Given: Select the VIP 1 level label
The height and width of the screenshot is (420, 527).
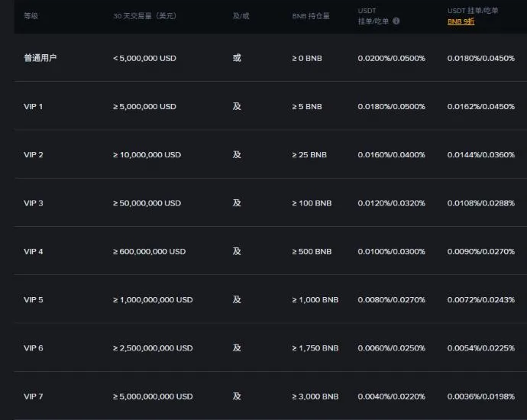Looking at the screenshot, I should click(34, 106).
